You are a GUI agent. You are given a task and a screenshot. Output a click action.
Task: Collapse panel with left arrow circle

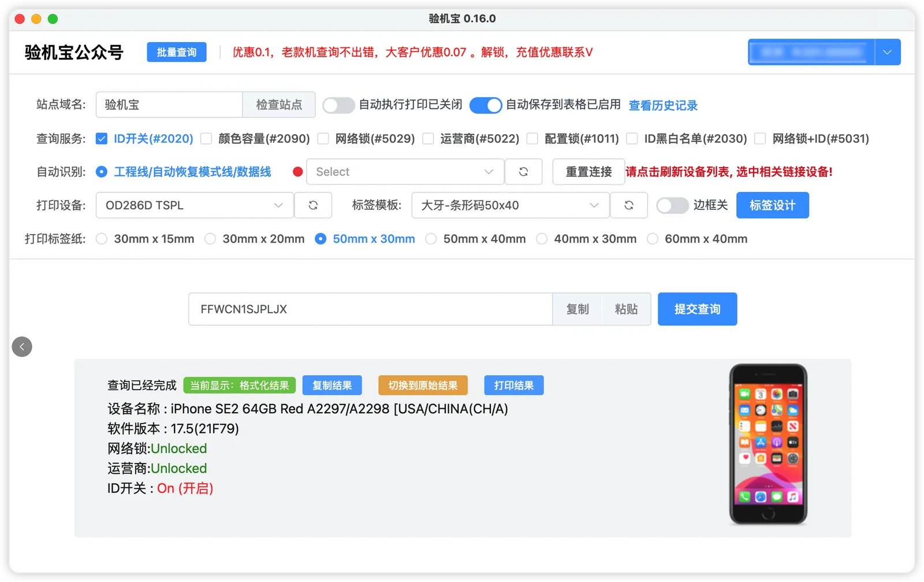click(22, 347)
